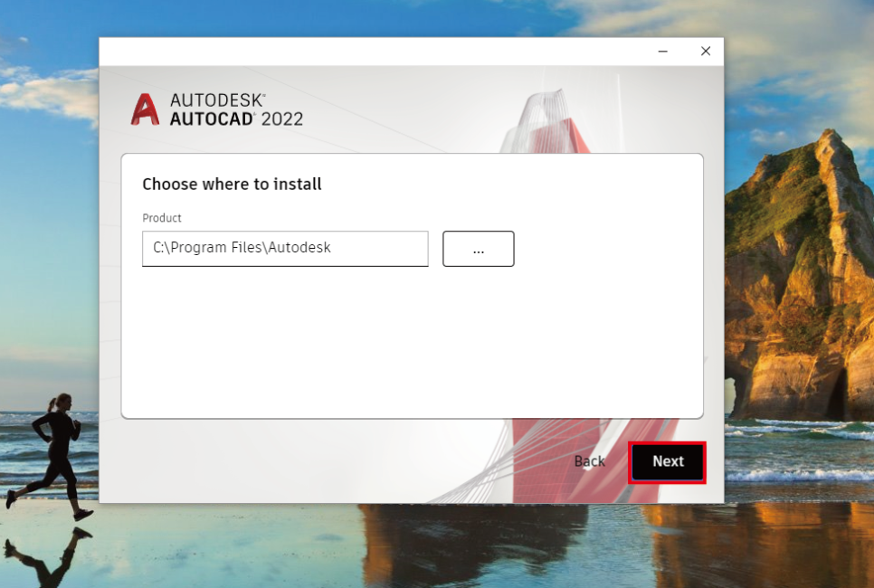Focus the Product install path field
The height and width of the screenshot is (588, 874).
tap(285, 249)
